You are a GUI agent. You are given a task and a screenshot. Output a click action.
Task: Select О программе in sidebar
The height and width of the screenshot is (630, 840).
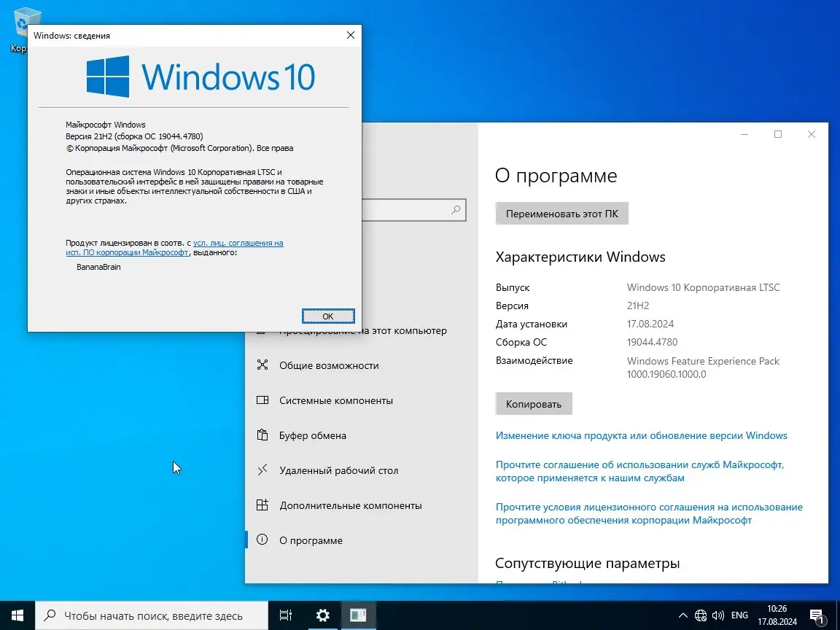[361, 540]
